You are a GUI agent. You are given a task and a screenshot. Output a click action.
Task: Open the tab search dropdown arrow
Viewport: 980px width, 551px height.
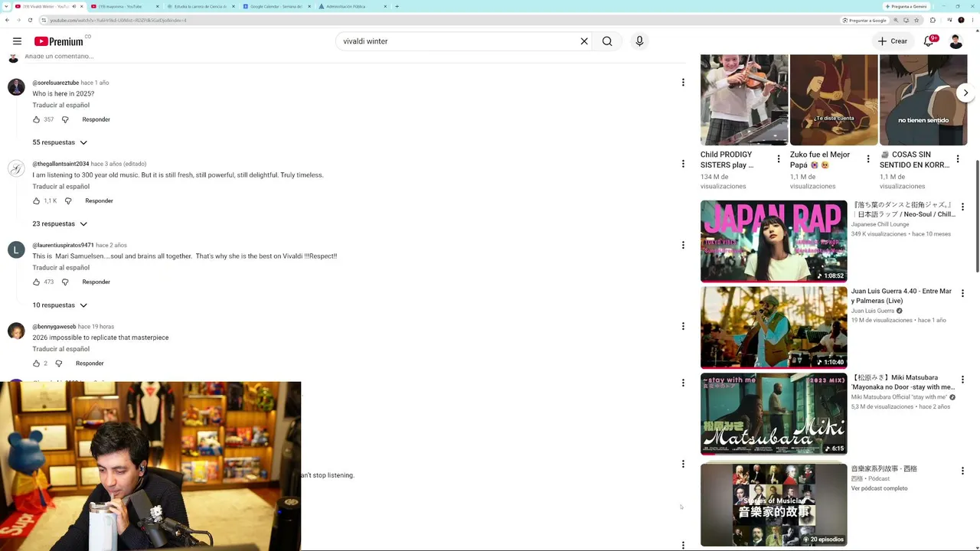pos(6,6)
